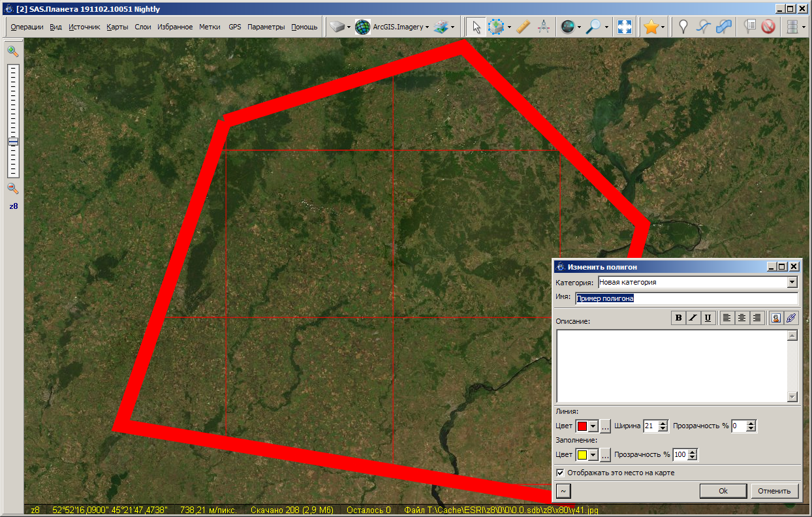Toggle bold formatting in description toolbar

[679, 318]
